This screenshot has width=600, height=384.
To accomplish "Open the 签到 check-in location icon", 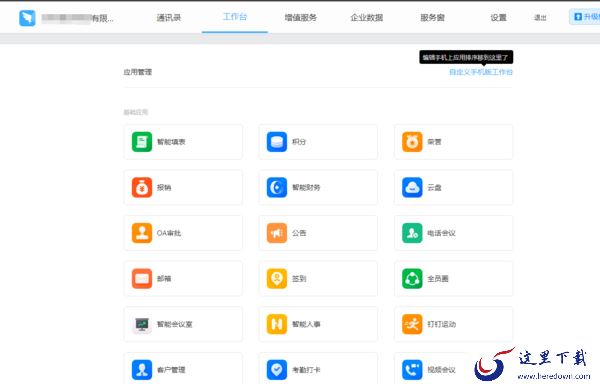I will 277,278.
